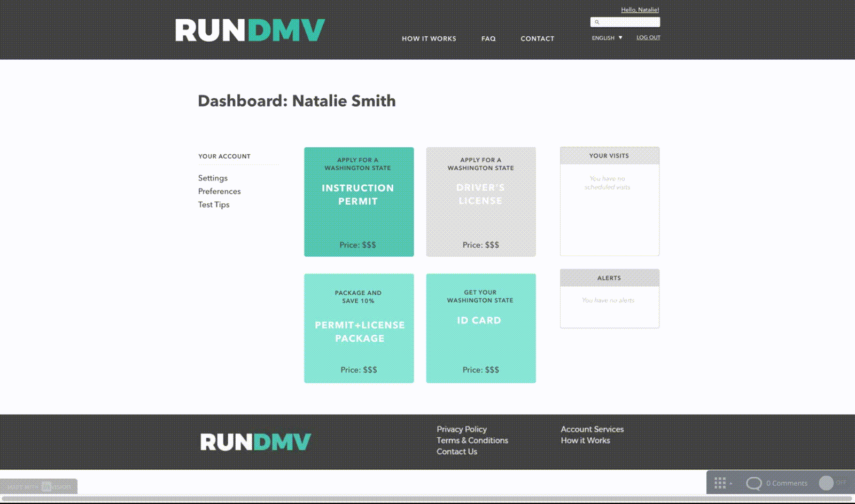Click the RUNDMV logo in the header
Image resolution: width=855 pixels, height=504 pixels.
point(250,30)
